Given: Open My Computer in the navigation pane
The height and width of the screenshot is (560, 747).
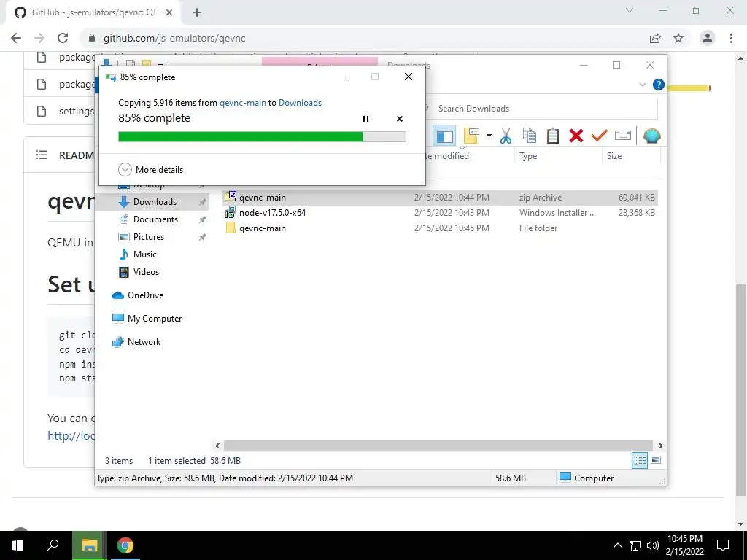Looking at the screenshot, I should pyautogui.click(x=154, y=319).
